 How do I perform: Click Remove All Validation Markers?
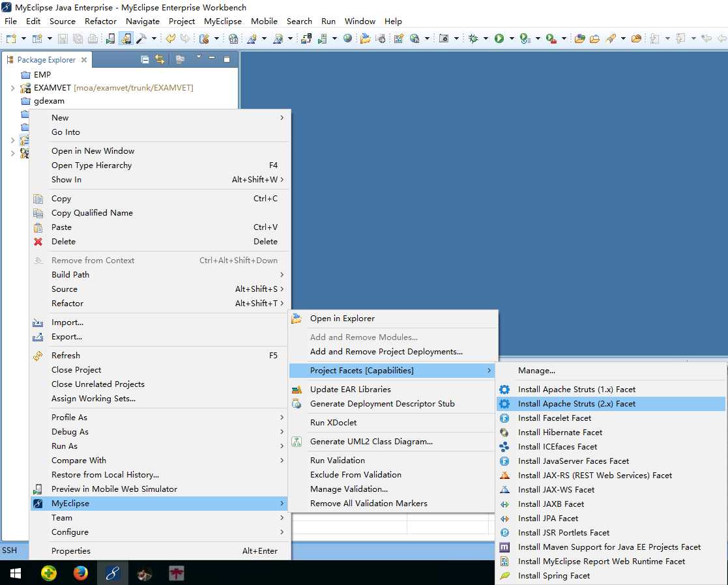click(x=393, y=504)
